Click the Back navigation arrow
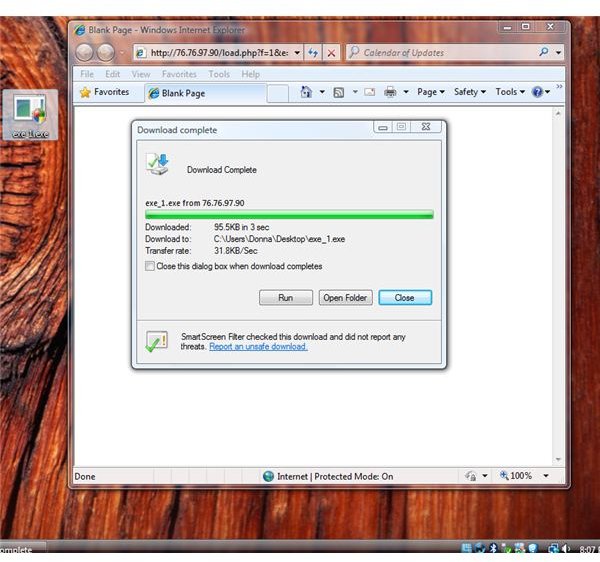 [x=84, y=52]
